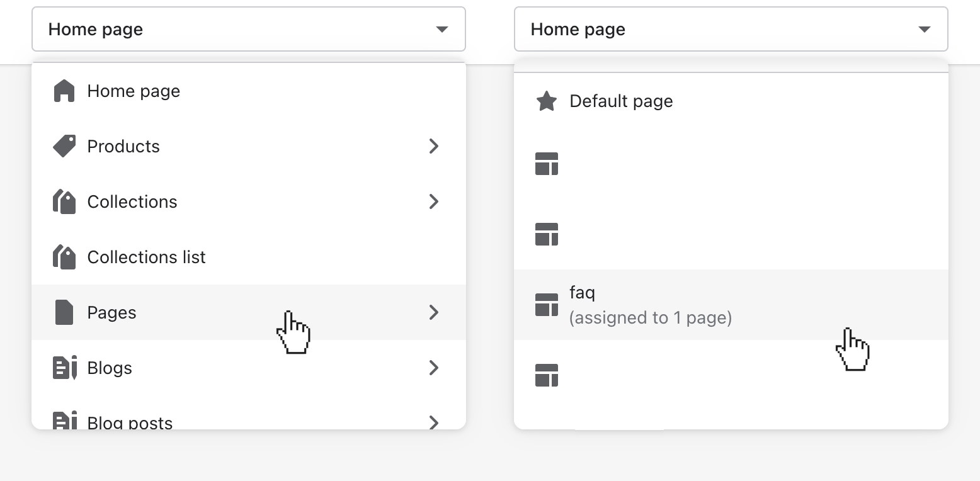
Task: Open the right Home page dropdown
Action: (x=731, y=29)
